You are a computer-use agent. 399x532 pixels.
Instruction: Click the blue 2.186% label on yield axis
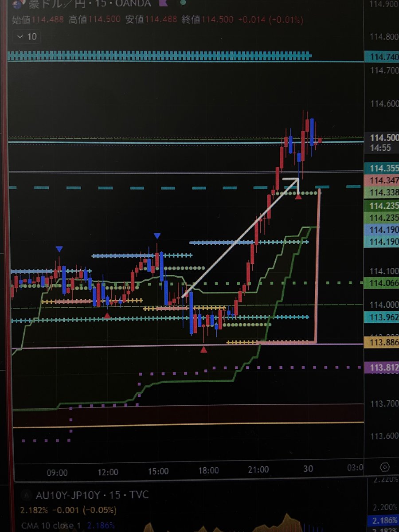tap(383, 520)
